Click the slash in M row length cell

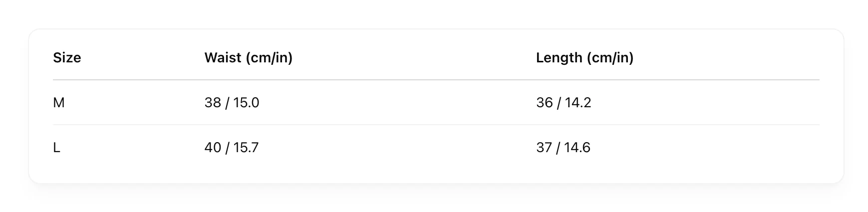[x=559, y=103]
